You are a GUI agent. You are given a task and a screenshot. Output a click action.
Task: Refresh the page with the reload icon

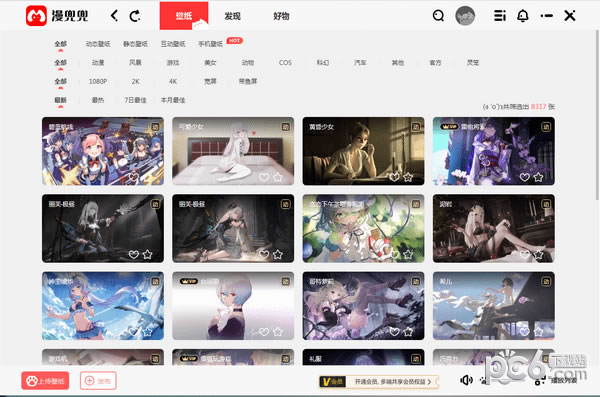pyautogui.click(x=135, y=16)
